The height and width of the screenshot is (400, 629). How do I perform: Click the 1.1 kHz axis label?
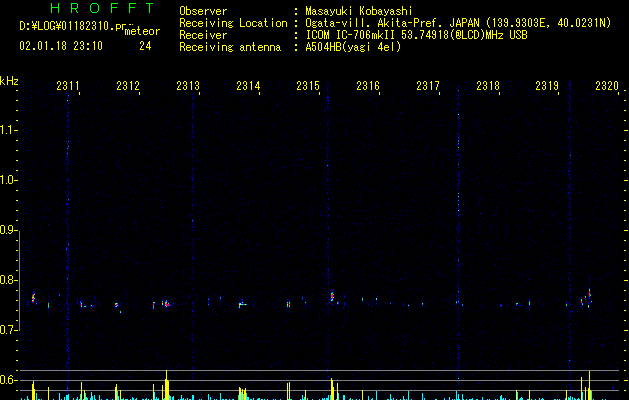(x=8, y=130)
